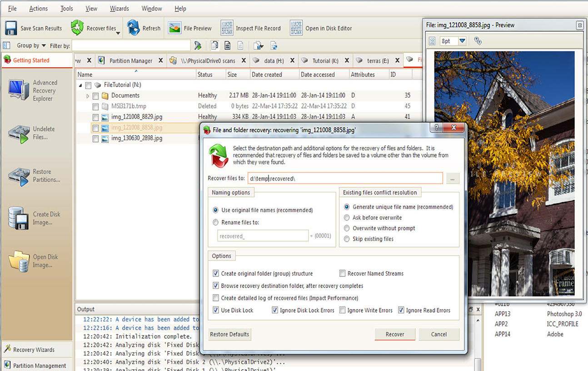This screenshot has width=588, height=371.
Task: Click the Recover button
Action: tap(394, 334)
